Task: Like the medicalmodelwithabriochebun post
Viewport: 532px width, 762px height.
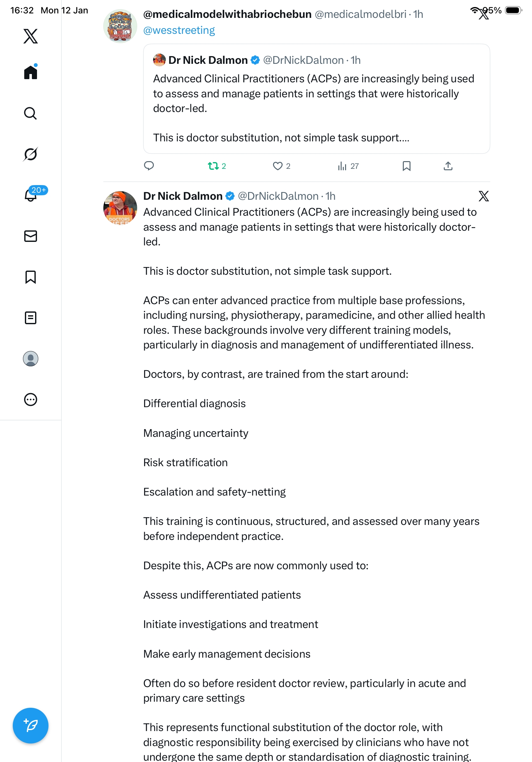Action: [x=277, y=166]
